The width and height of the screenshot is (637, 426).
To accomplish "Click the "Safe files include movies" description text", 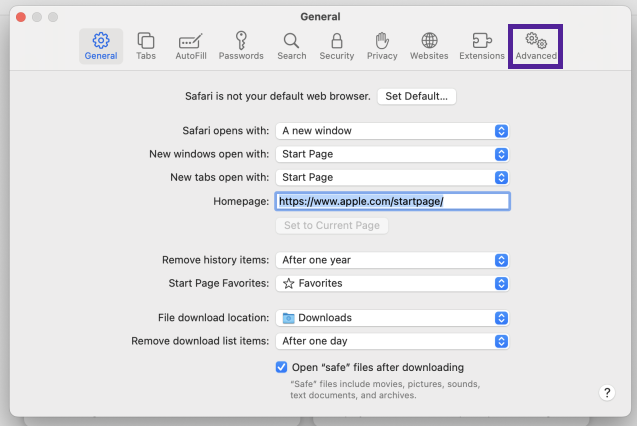I will (385, 389).
